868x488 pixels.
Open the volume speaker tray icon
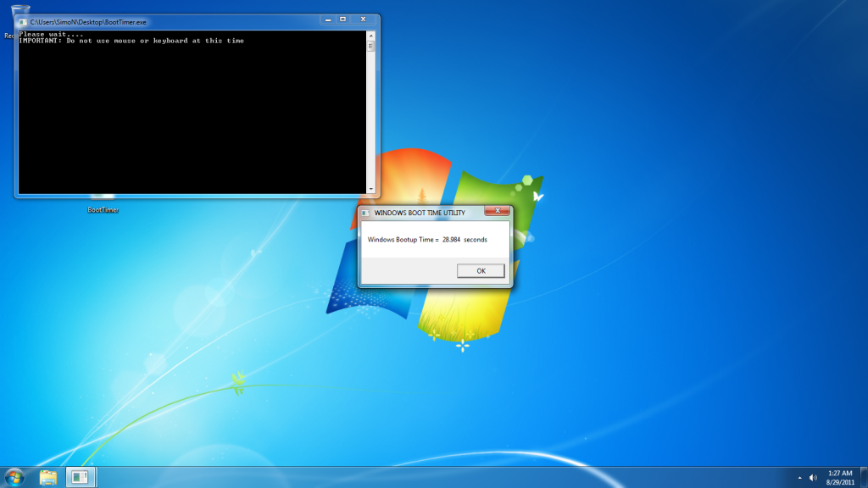click(x=814, y=477)
